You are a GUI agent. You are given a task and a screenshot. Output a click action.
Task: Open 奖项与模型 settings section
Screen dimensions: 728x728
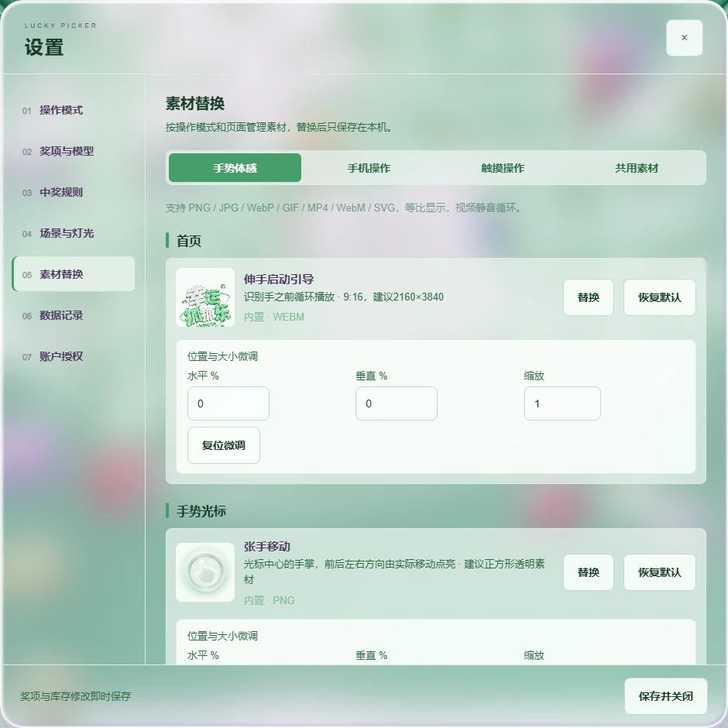[x=74, y=151]
